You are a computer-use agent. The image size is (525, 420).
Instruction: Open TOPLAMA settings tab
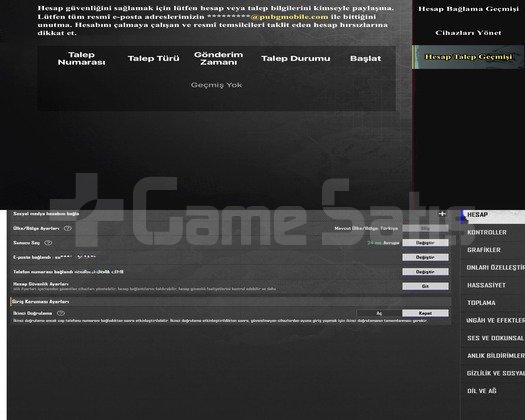point(481,303)
